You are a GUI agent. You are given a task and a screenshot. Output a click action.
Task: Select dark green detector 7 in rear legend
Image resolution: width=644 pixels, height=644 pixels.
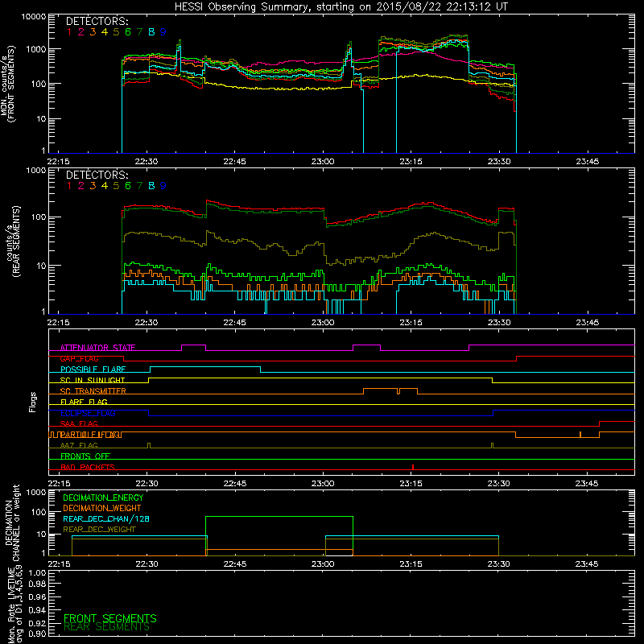coord(139,186)
